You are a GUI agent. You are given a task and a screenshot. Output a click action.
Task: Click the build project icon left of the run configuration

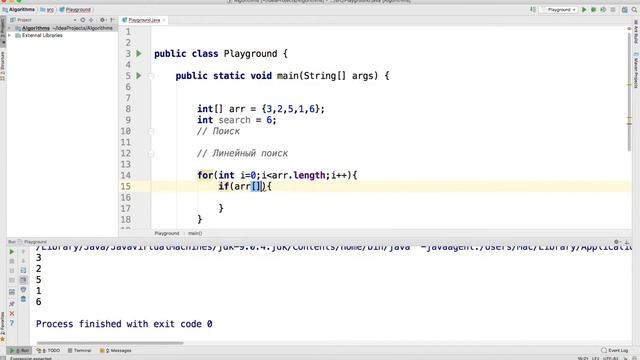533,9
